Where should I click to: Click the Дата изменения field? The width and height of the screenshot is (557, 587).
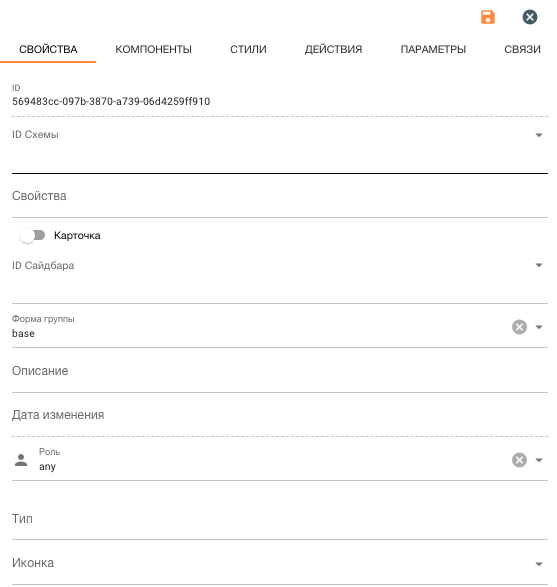[280, 415]
